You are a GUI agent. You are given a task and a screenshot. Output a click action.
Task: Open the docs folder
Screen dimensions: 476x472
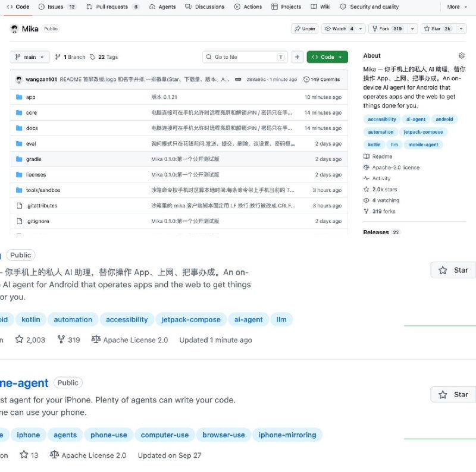point(32,128)
